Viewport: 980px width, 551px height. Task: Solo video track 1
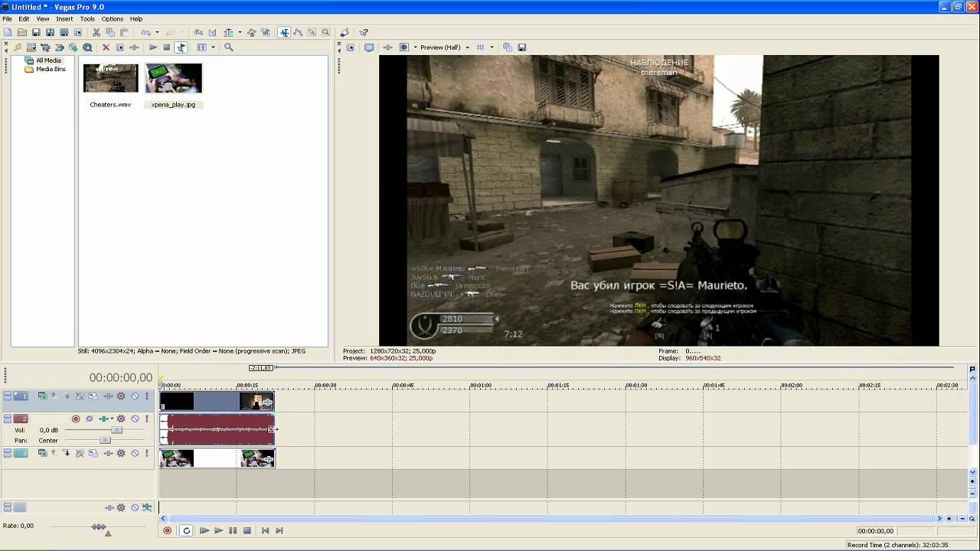[147, 396]
